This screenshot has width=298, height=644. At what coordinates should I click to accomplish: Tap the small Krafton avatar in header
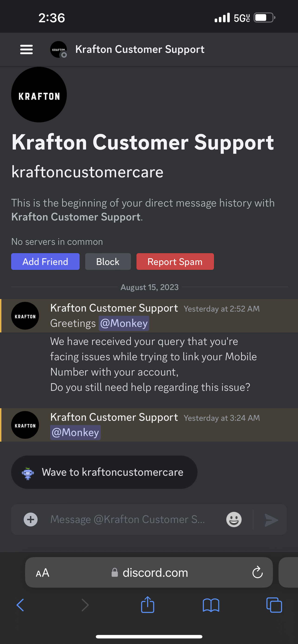pyautogui.click(x=58, y=49)
